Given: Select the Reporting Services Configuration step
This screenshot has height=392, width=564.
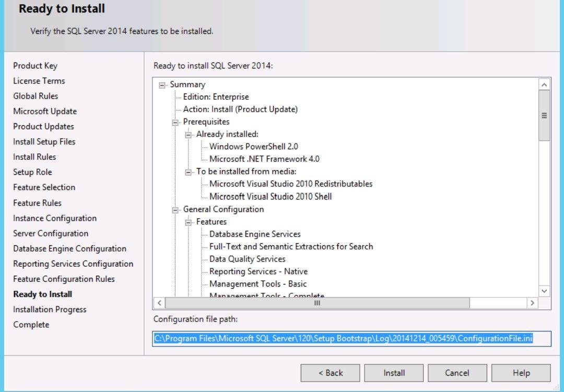Looking at the screenshot, I should click(73, 264).
